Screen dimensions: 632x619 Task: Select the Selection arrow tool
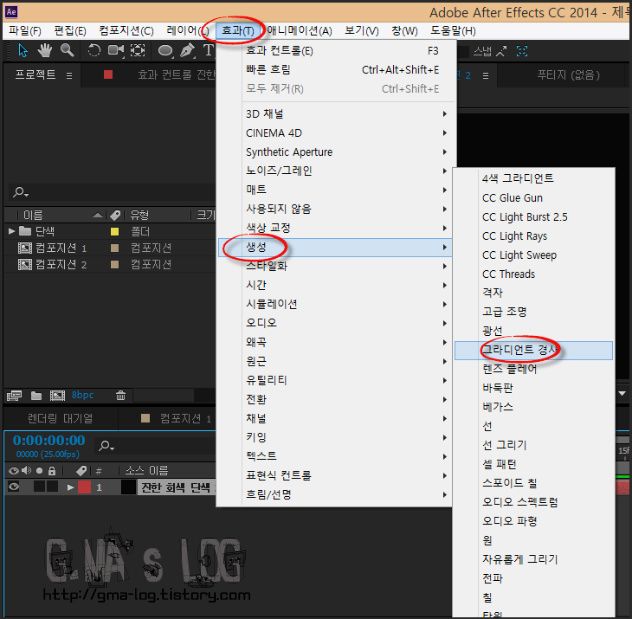pyautogui.click(x=23, y=51)
